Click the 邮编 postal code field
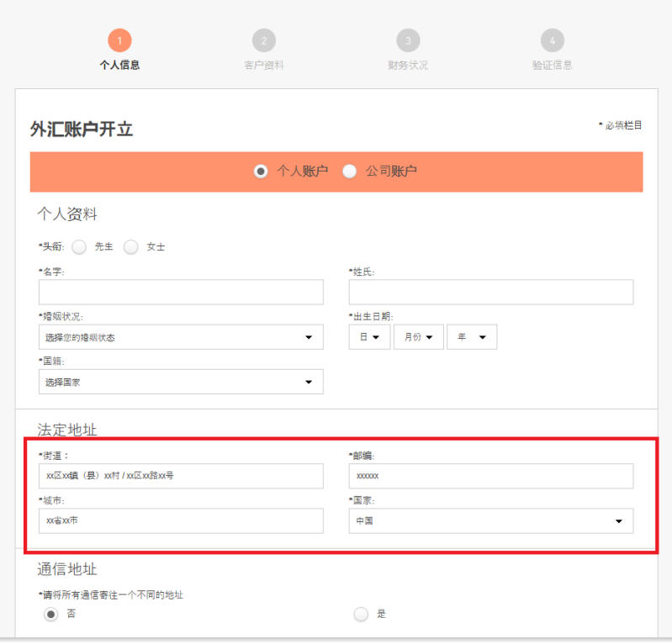Viewport: 672px width, 644px height. click(x=491, y=476)
